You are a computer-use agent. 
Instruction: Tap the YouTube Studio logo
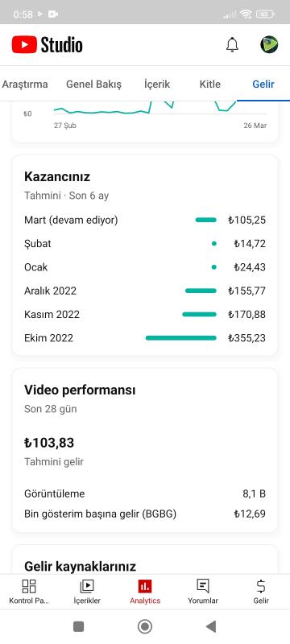pos(48,44)
